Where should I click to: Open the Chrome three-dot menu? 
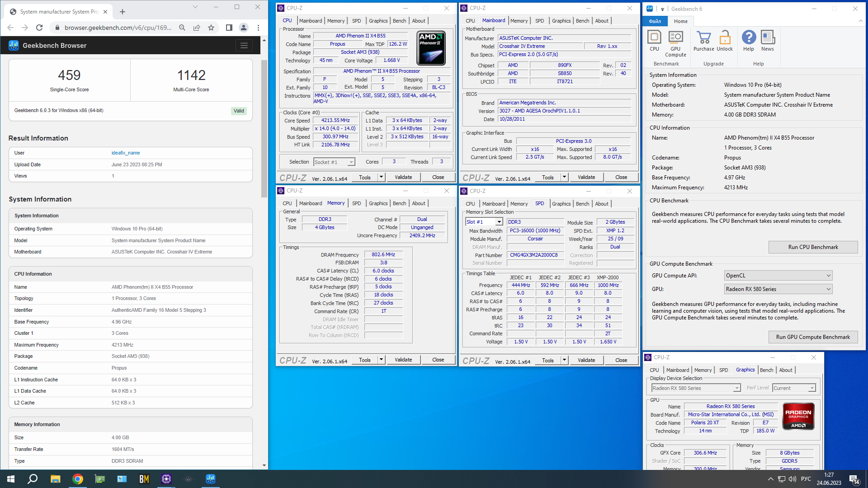point(258,28)
